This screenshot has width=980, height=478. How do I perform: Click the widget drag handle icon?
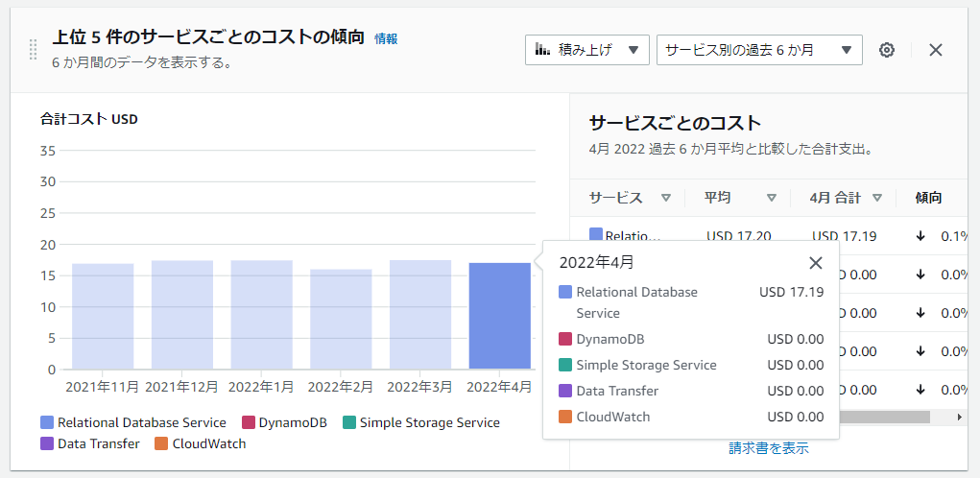pyautogui.click(x=34, y=50)
